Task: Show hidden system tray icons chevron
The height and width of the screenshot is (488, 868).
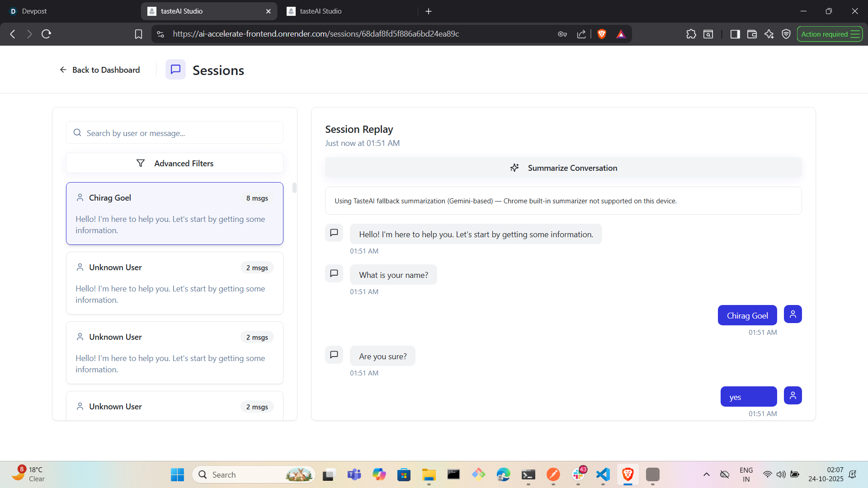Action: point(706,474)
